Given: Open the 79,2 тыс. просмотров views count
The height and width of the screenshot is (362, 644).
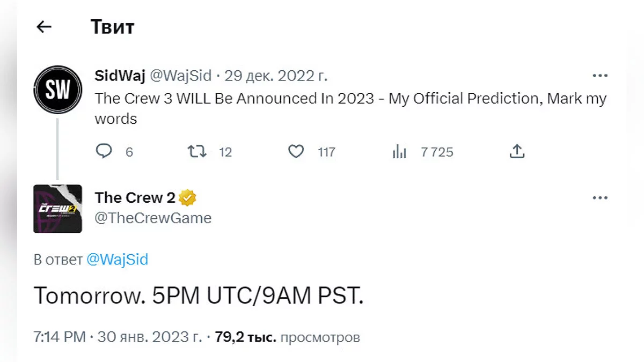Looking at the screenshot, I should [x=287, y=337].
